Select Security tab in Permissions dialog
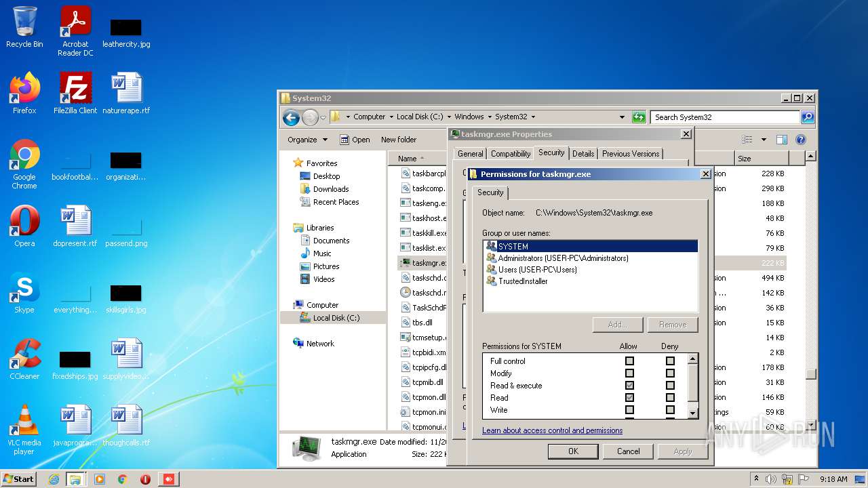This screenshot has width=868, height=488. pyautogui.click(x=490, y=192)
